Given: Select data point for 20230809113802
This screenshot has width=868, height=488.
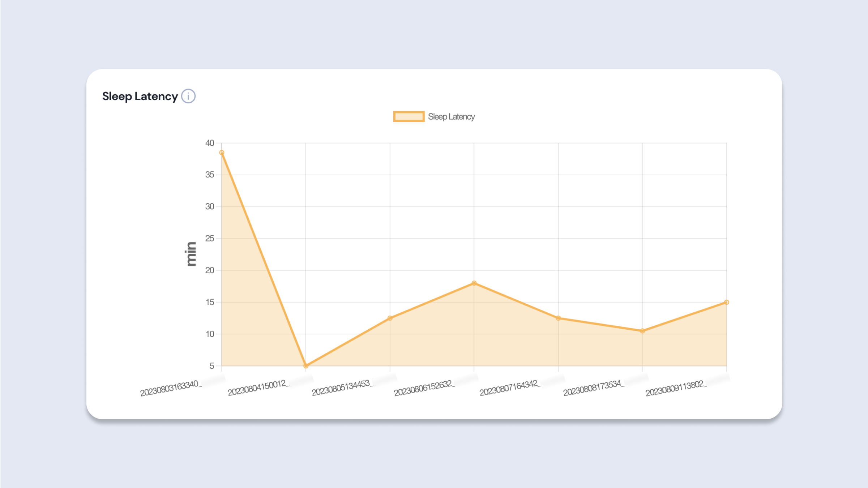Looking at the screenshot, I should pos(726,302).
